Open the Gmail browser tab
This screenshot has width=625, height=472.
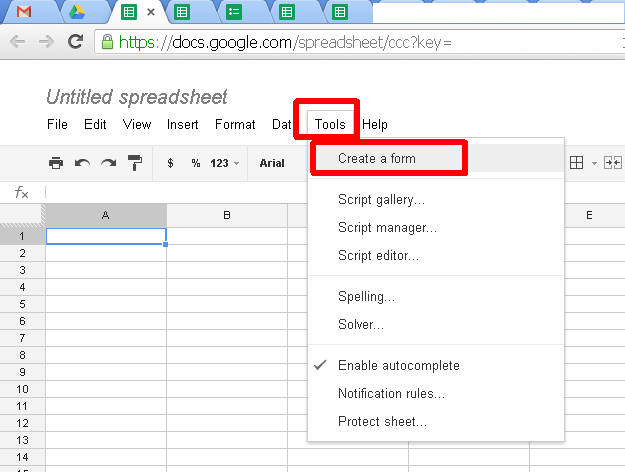[x=24, y=12]
